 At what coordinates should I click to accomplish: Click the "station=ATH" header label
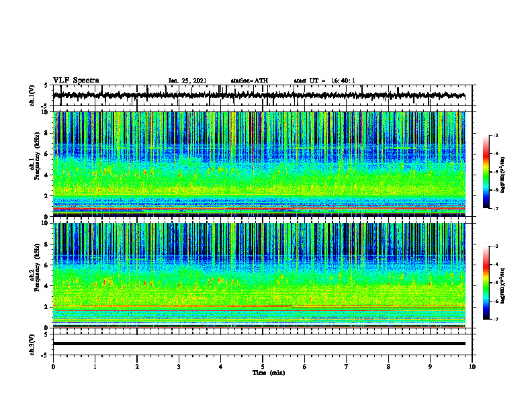pyautogui.click(x=249, y=81)
